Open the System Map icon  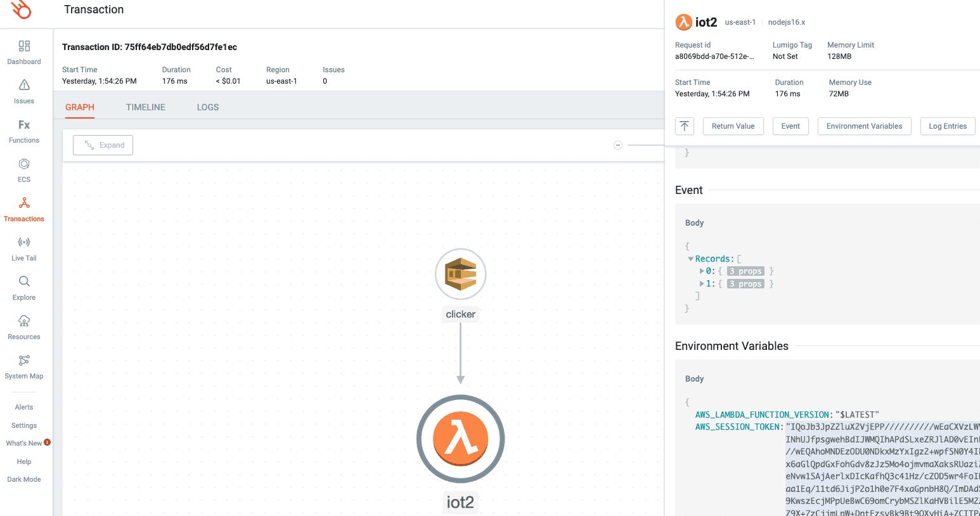[x=24, y=360]
